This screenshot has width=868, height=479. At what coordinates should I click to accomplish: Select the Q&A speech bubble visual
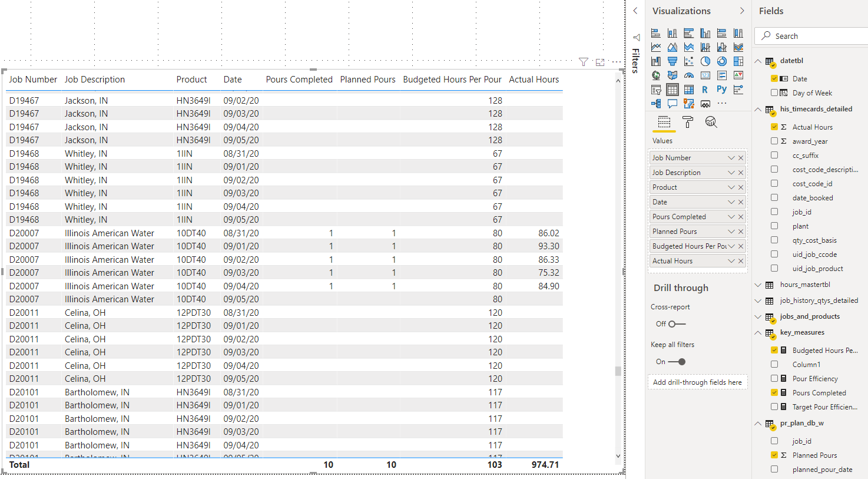click(x=672, y=104)
